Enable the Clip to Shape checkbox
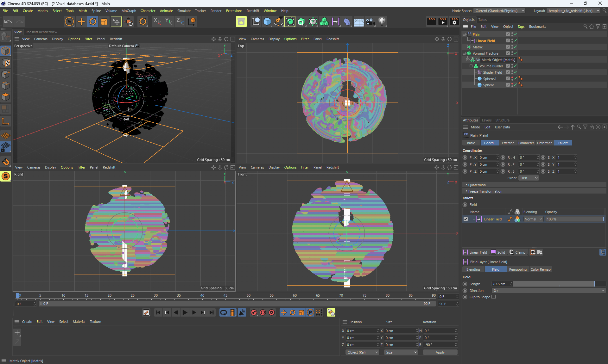Viewport: 608px width, 364px height. pos(493,297)
